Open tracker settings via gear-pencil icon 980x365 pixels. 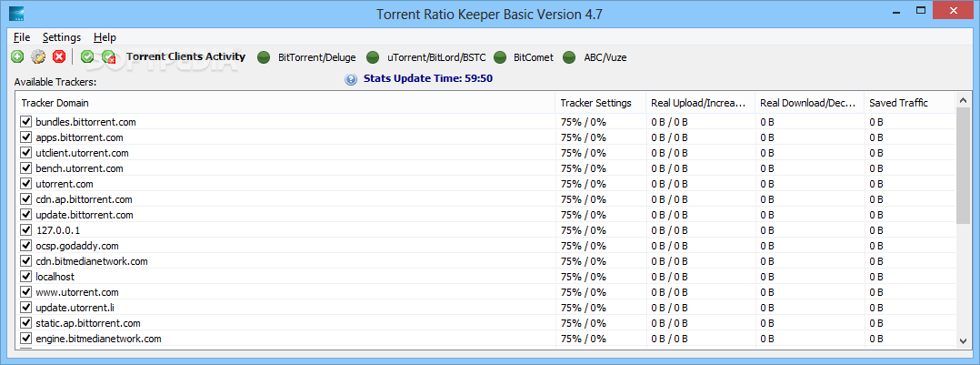pos(38,57)
